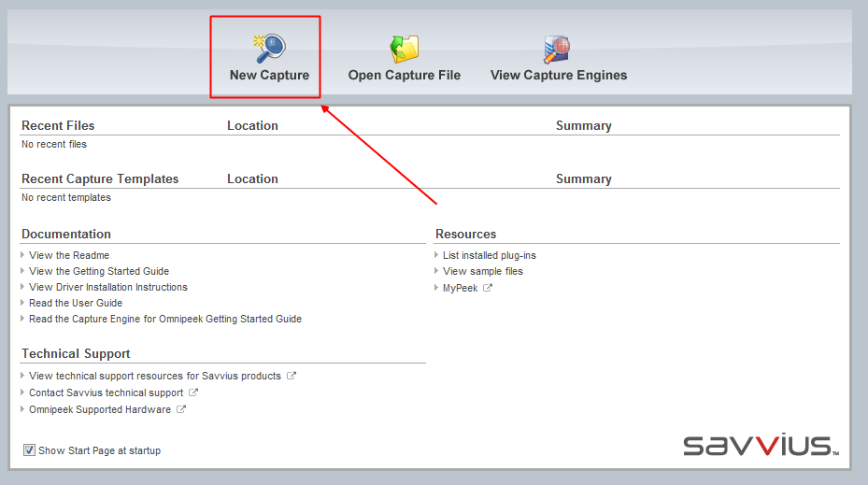Click external icon beside Omnipeek Supported Hardware
The width and height of the screenshot is (868, 485).
coord(181,409)
